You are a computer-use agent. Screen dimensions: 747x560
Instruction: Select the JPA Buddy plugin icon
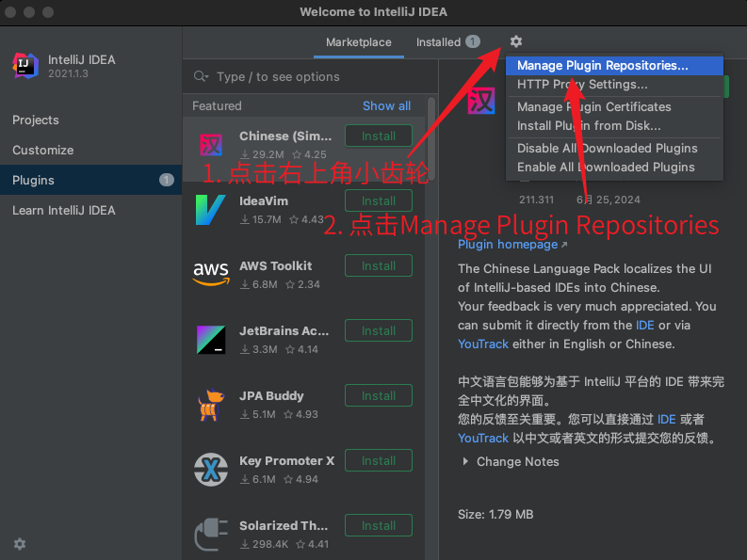click(210, 404)
